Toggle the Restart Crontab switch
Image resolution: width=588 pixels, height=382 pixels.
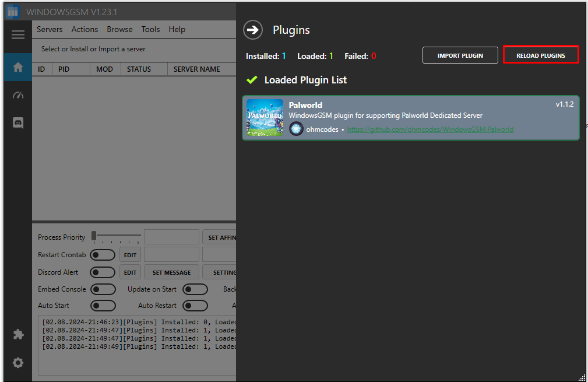[x=103, y=255]
